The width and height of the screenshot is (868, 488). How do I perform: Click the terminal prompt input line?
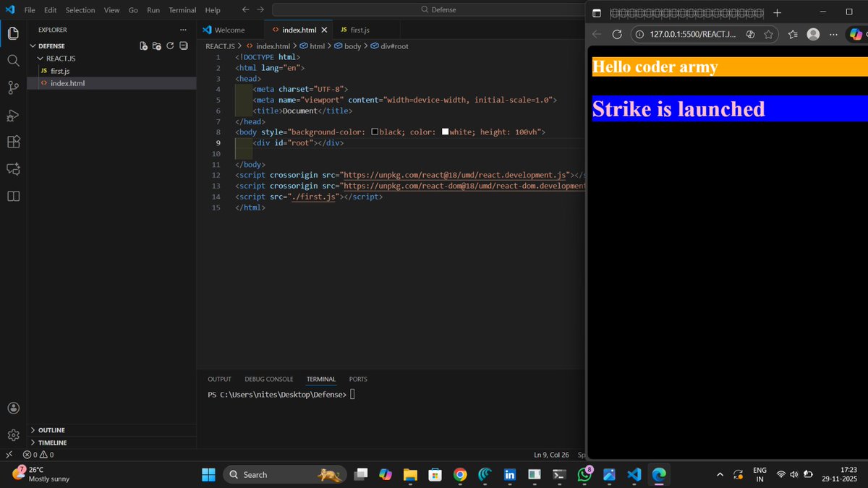tap(352, 394)
